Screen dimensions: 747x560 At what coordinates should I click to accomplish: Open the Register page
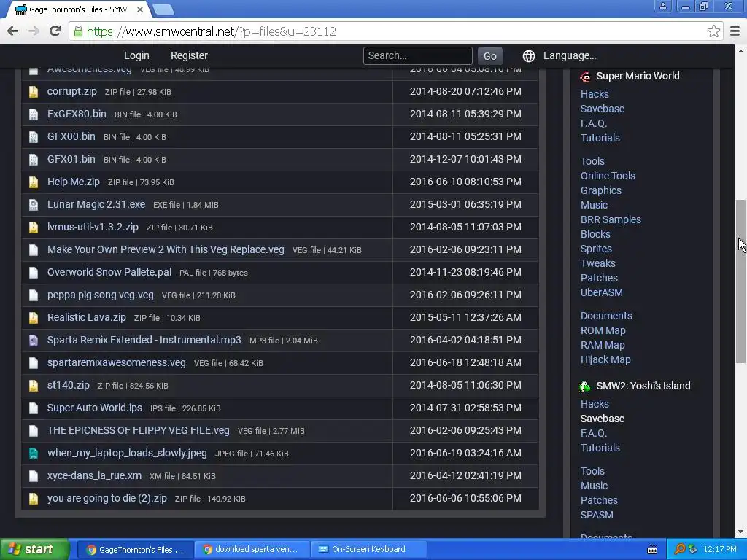click(189, 55)
